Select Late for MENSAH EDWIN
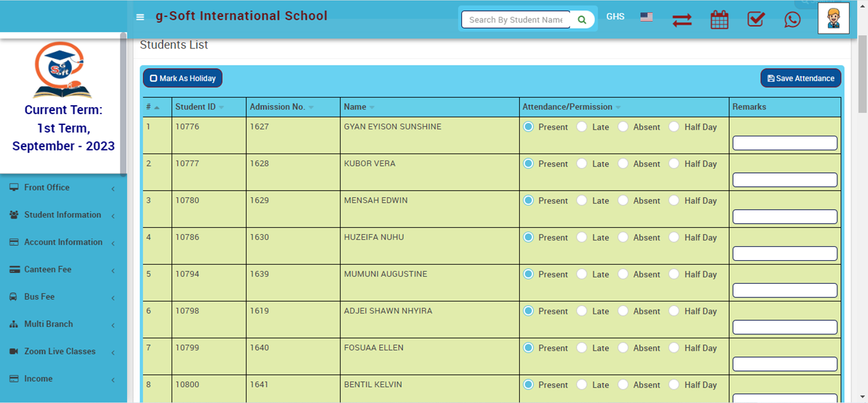This screenshot has height=403, width=868. 582,200
